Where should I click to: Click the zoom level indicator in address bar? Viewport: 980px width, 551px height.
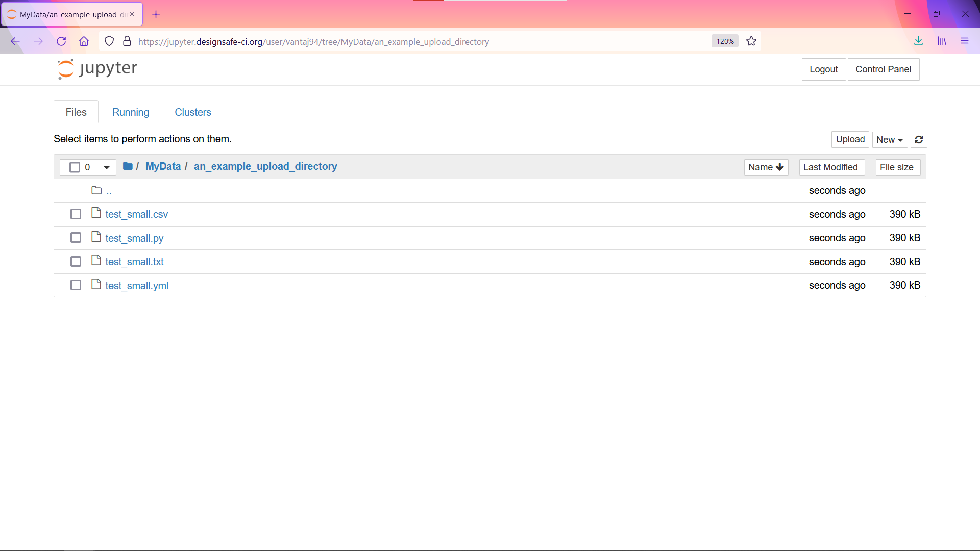[x=724, y=41]
